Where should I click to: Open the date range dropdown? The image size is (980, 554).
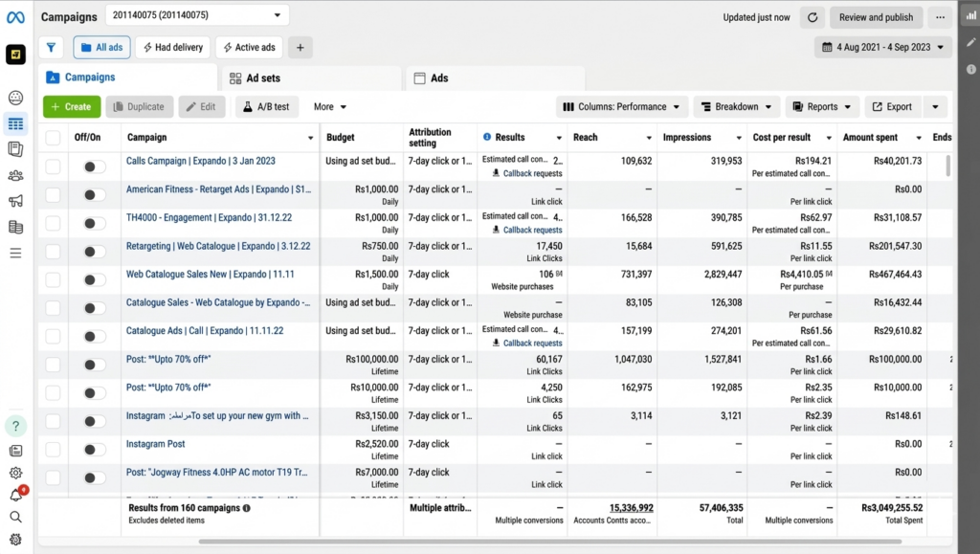(x=882, y=47)
